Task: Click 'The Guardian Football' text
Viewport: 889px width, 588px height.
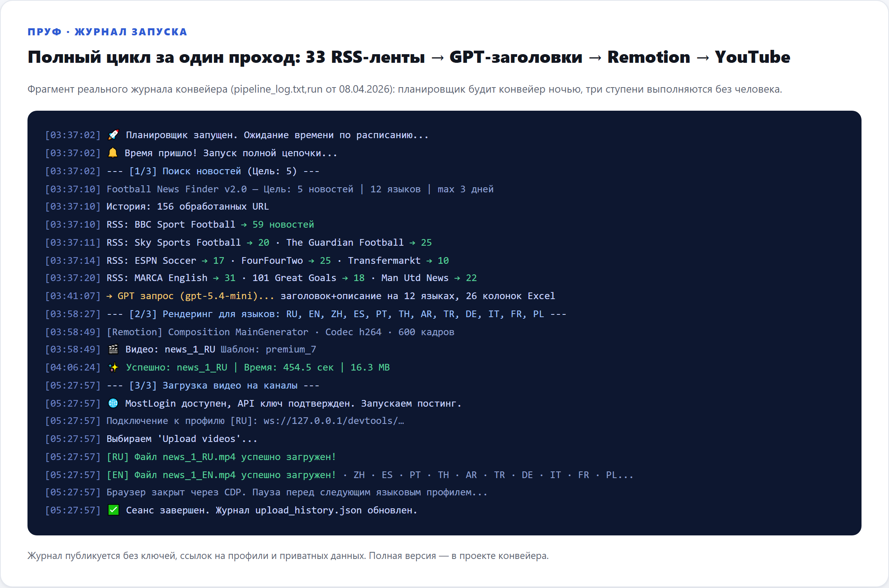Action: coord(345,243)
